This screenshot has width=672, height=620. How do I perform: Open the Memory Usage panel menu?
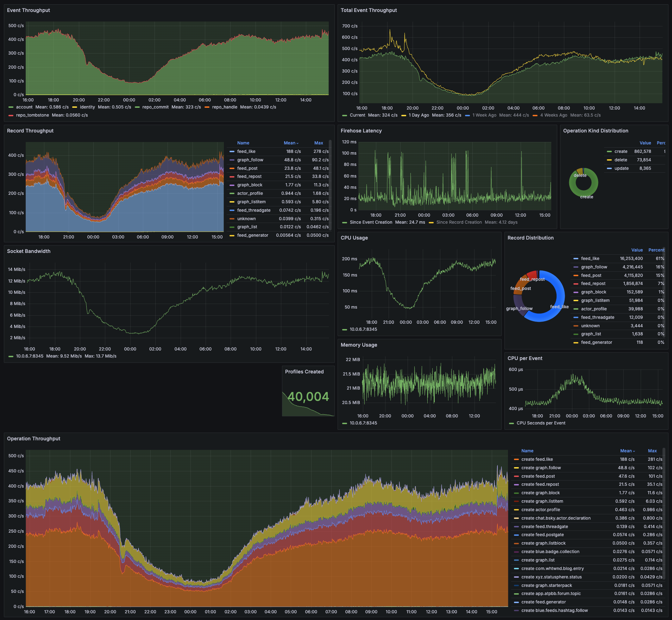click(x=359, y=345)
